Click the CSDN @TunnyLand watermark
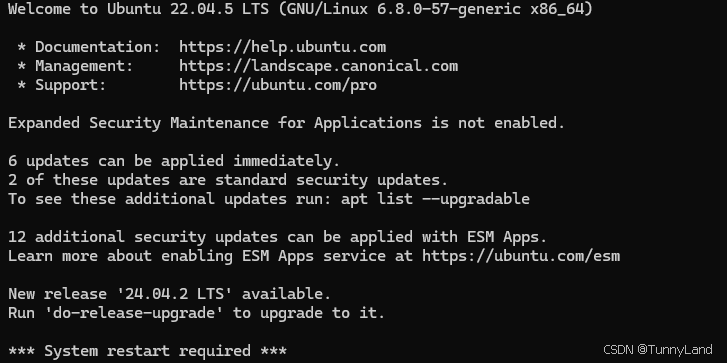 [x=658, y=350]
